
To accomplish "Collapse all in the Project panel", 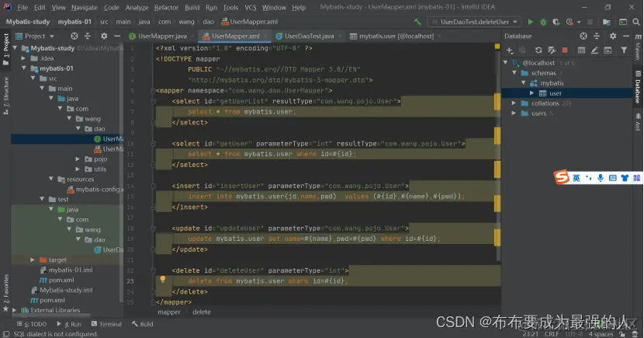I will tap(87, 37).
